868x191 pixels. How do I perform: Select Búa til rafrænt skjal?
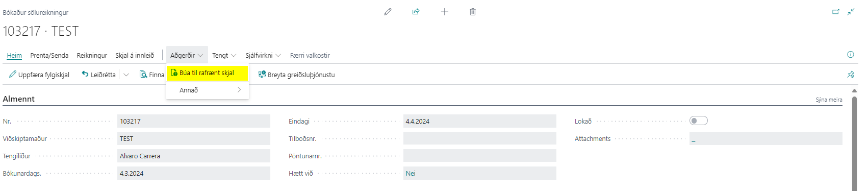(207, 73)
